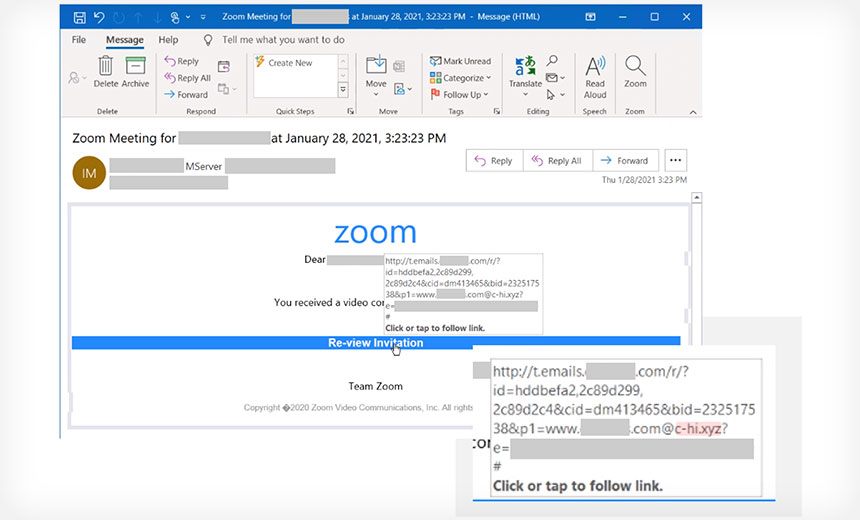Click the Reply button above the message
This screenshot has width=860, height=520.
(x=494, y=161)
